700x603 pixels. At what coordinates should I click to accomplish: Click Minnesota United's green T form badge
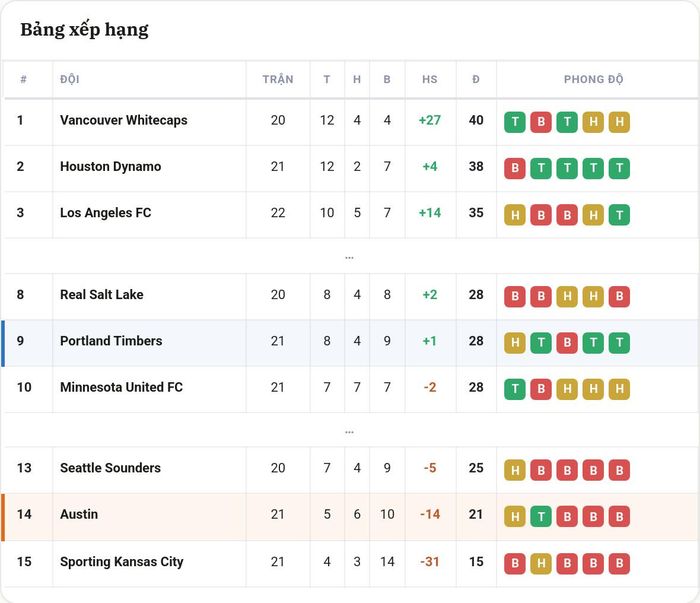click(x=515, y=389)
